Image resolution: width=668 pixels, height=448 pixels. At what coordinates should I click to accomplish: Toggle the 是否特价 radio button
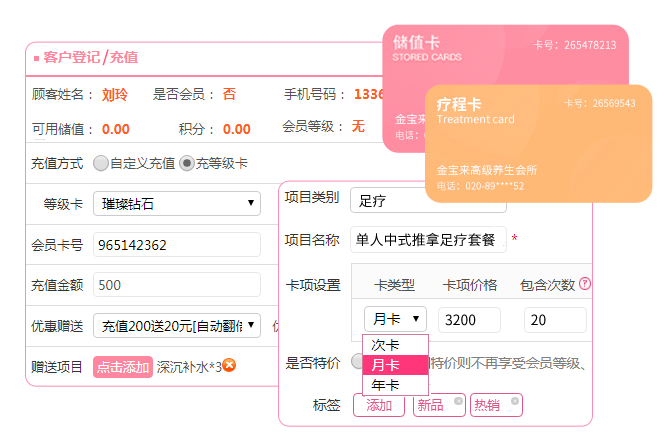coord(358,361)
